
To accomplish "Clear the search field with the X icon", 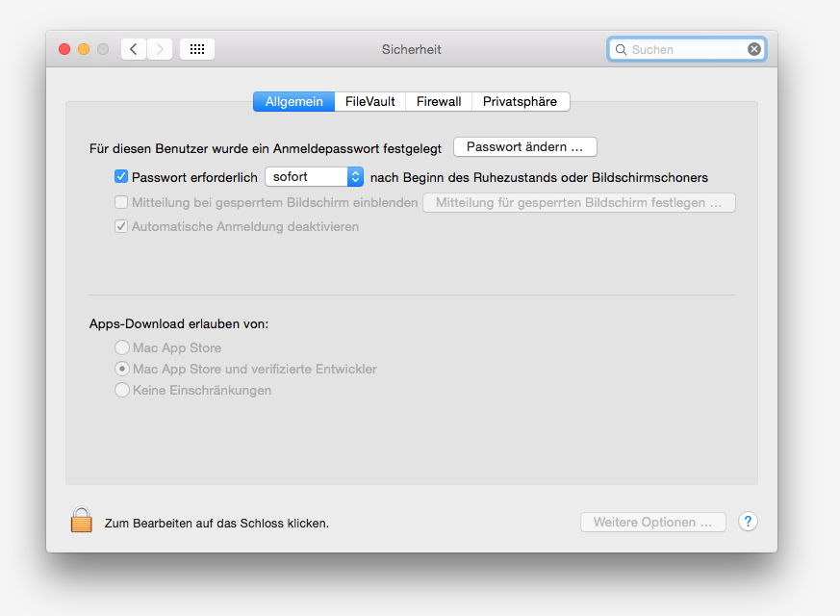I will tap(754, 49).
